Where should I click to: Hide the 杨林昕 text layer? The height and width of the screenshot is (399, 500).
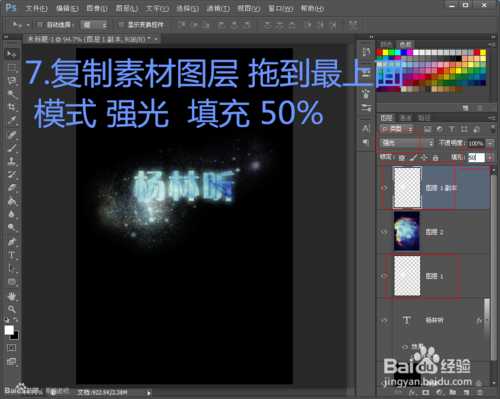[384, 320]
